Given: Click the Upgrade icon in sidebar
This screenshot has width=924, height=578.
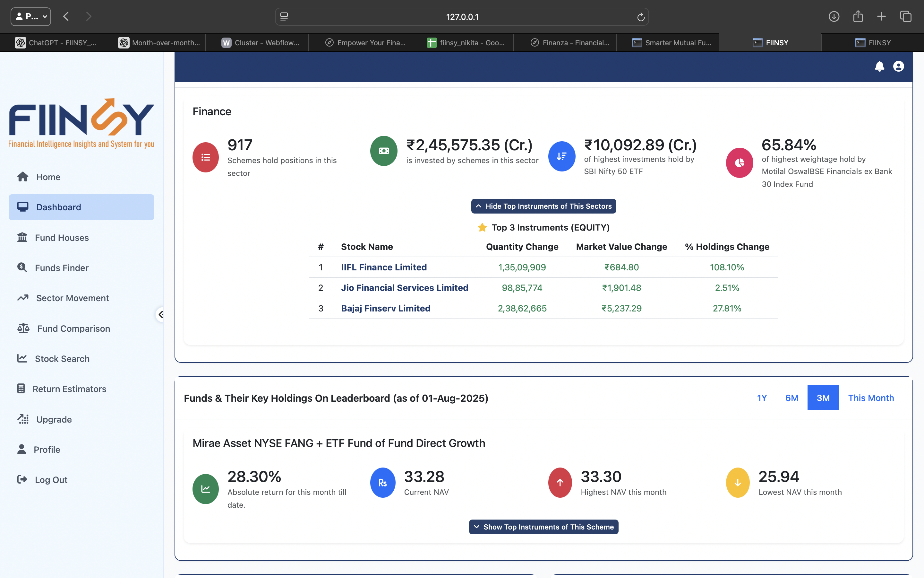Looking at the screenshot, I should pos(23,419).
